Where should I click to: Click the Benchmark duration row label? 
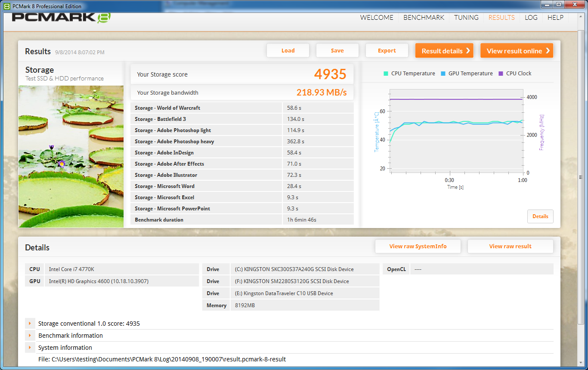tap(159, 220)
